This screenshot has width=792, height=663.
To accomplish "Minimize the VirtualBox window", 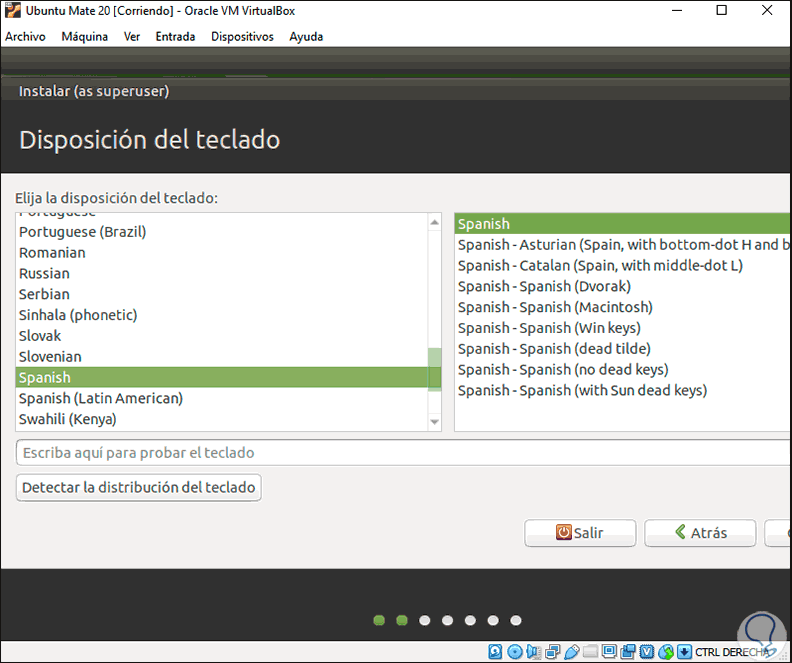I will 677,11.
